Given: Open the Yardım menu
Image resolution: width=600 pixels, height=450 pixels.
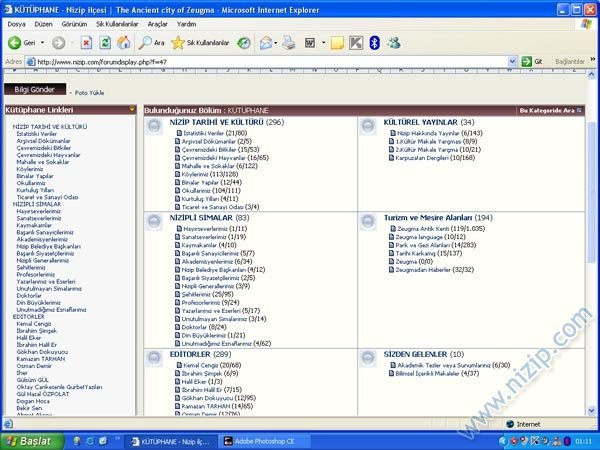Looking at the screenshot, I should pos(186,24).
